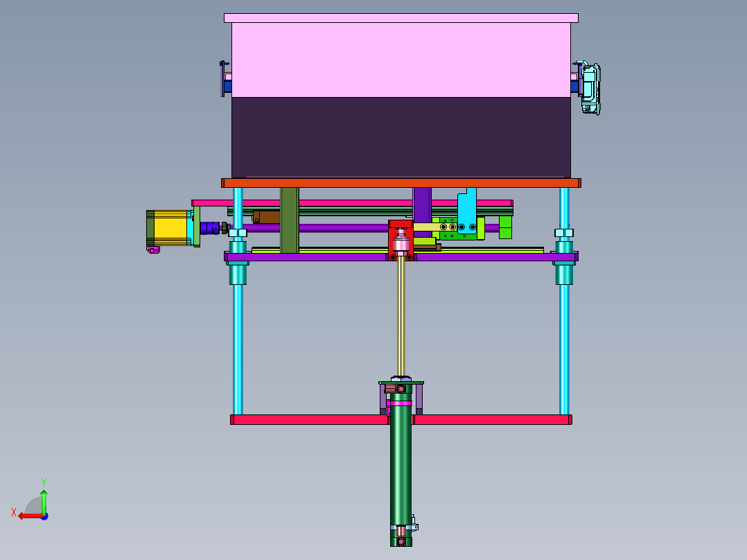This screenshot has width=747, height=560.
Task: Click the right cyan guide post
Action: click(x=564, y=348)
